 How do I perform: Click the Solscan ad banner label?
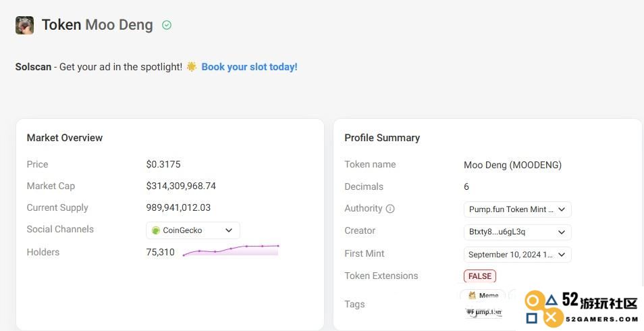tap(33, 67)
